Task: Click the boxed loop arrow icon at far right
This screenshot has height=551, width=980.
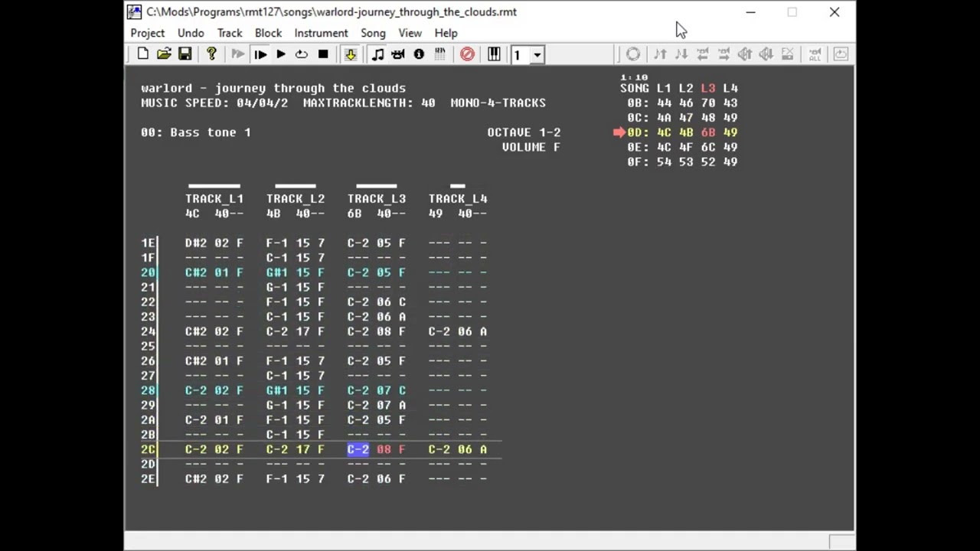Action: (x=841, y=54)
